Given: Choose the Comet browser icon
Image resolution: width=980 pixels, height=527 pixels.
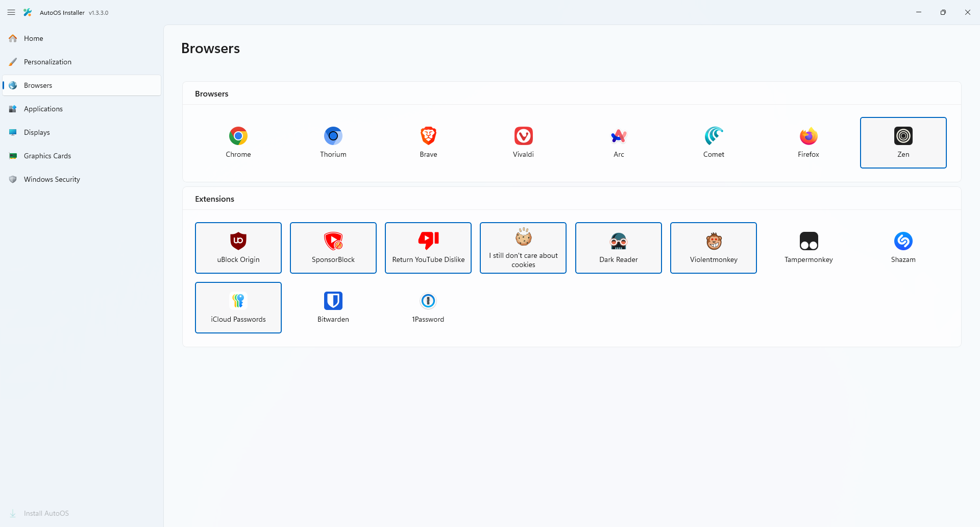Looking at the screenshot, I should pos(714,142).
